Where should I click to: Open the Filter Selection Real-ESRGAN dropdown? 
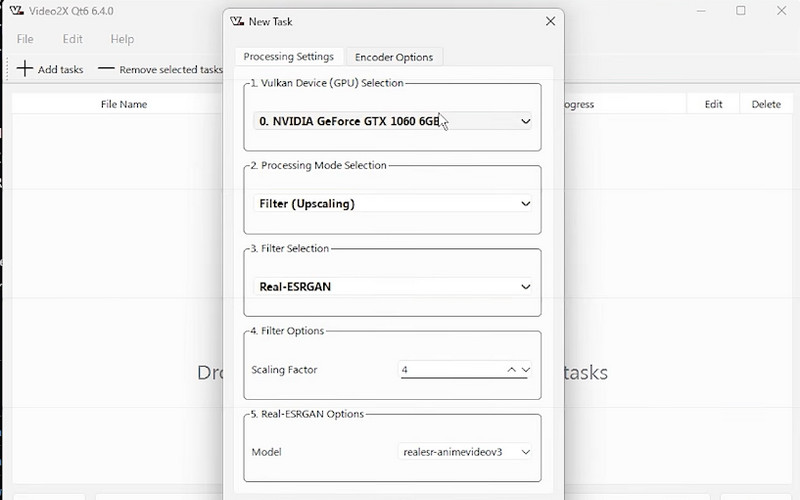click(394, 287)
